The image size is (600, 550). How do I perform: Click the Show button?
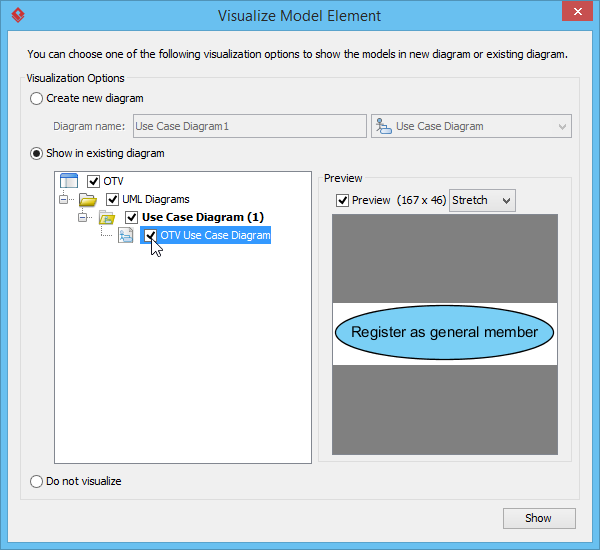(539, 518)
